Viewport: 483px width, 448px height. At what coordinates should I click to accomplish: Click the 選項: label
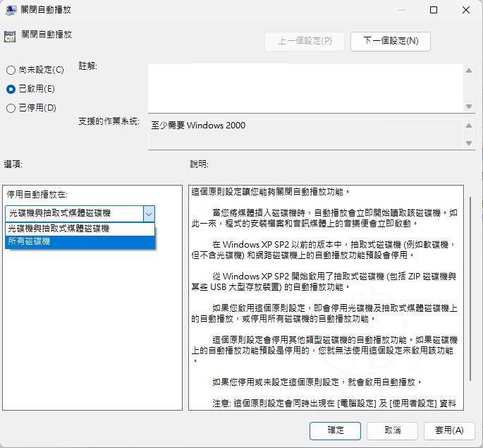tap(13, 164)
